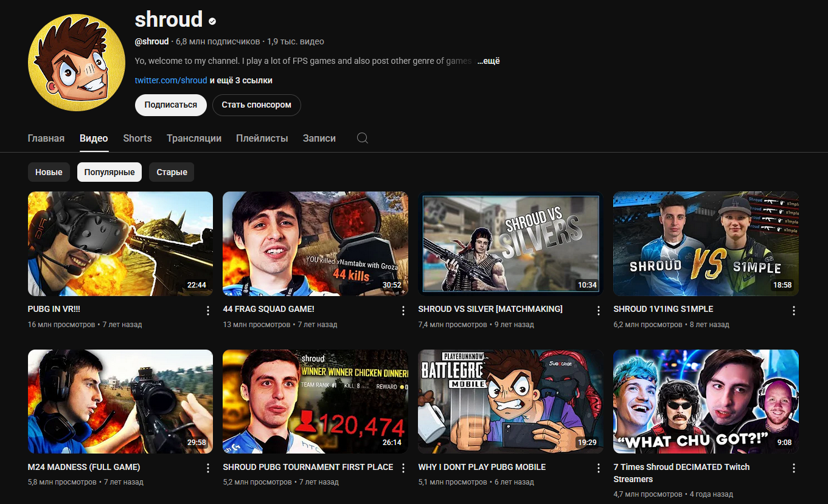828x504 pixels.
Task: Open SHROUD PUBG TOURNAMENT FIRST PLACE title
Action: 308,467
